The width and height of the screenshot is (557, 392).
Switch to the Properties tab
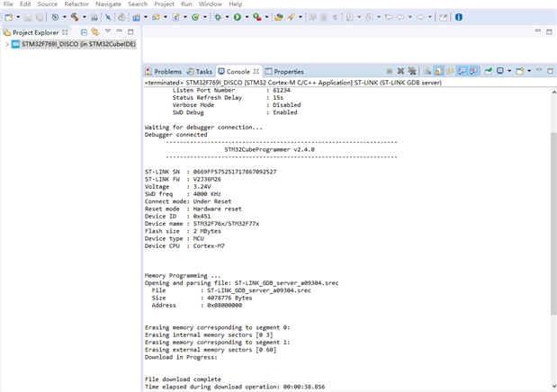tap(284, 71)
